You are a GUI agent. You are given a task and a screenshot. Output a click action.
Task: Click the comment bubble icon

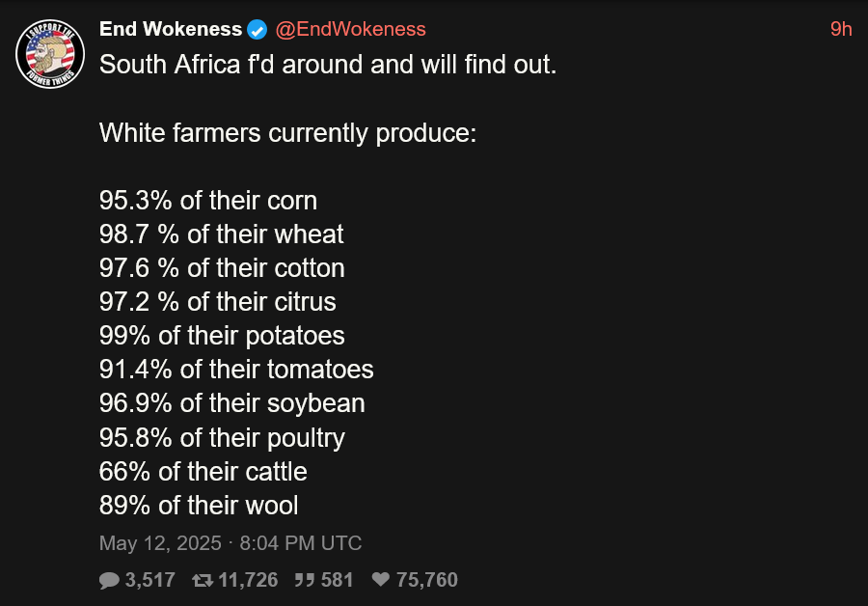point(109,580)
